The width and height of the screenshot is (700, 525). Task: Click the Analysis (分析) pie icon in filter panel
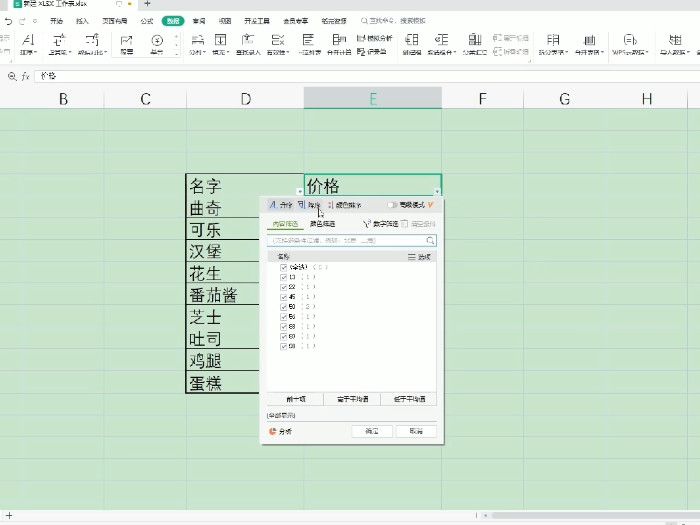coord(273,431)
